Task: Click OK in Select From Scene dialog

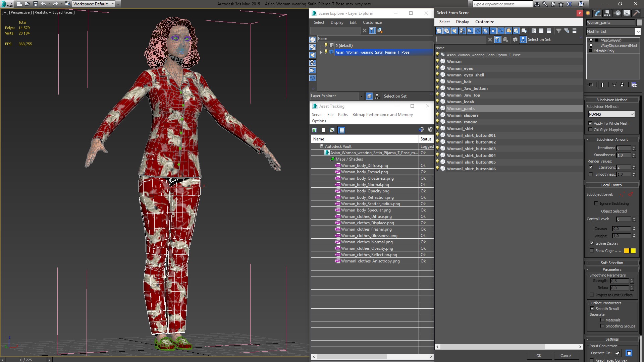Action: (x=539, y=356)
